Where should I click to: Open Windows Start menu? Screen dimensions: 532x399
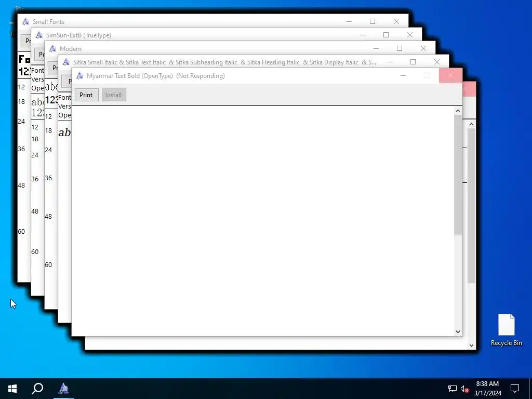[x=12, y=389]
